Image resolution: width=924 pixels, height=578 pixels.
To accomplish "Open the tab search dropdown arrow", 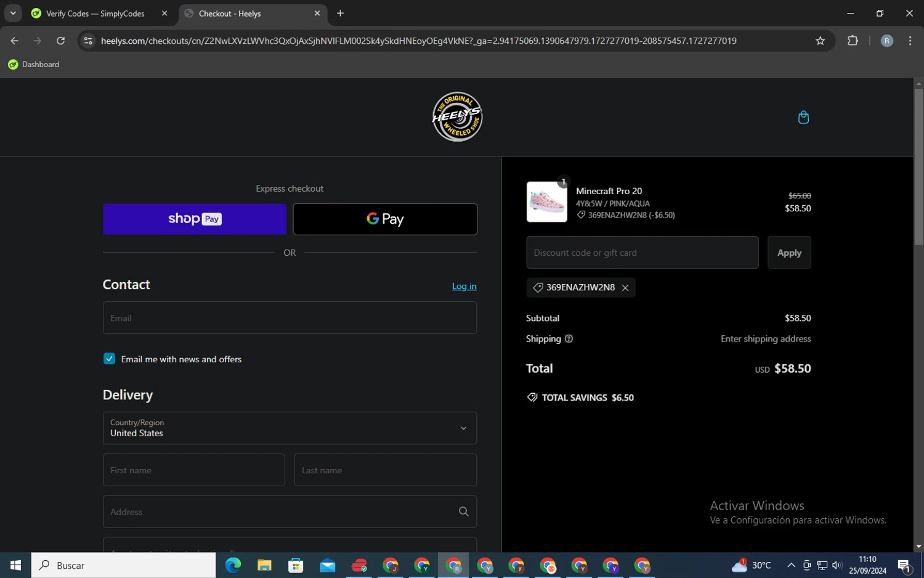I will 13,13.
